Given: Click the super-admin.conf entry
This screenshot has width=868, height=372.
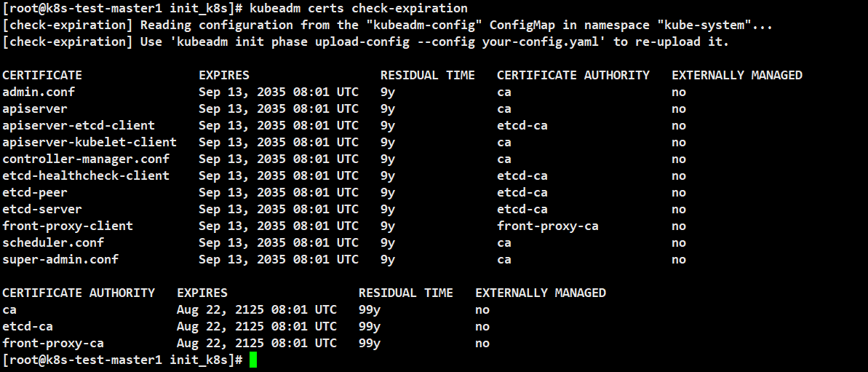Looking at the screenshot, I should click(x=60, y=260).
